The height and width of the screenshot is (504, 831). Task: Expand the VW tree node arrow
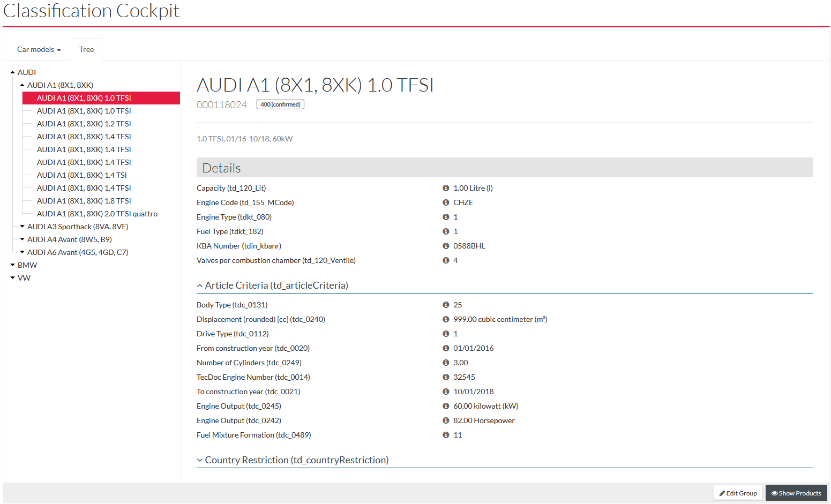pyautogui.click(x=12, y=278)
